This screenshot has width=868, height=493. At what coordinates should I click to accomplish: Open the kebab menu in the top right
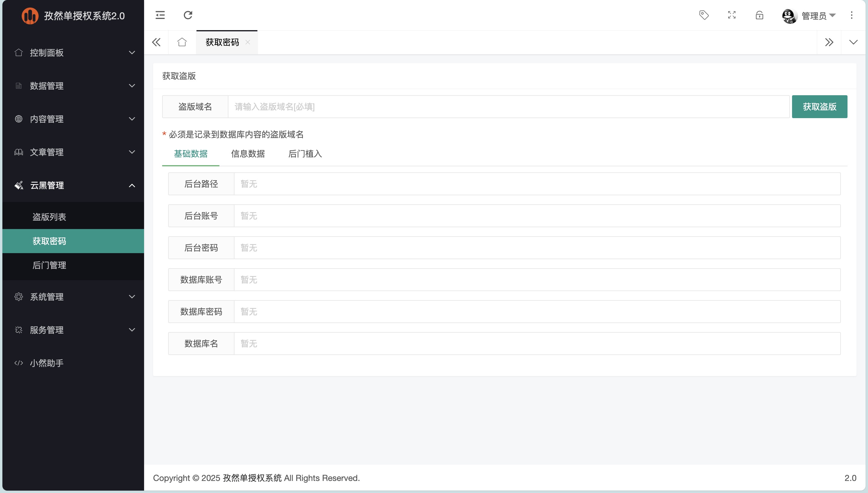point(852,15)
